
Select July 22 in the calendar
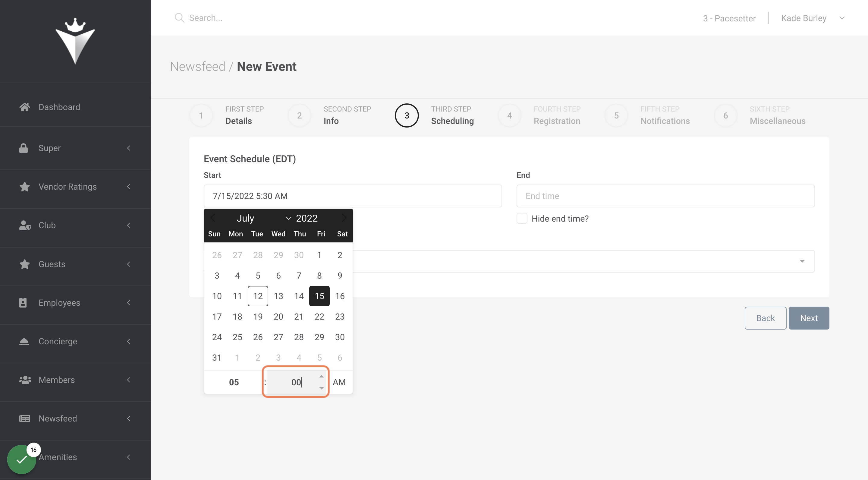point(319,317)
